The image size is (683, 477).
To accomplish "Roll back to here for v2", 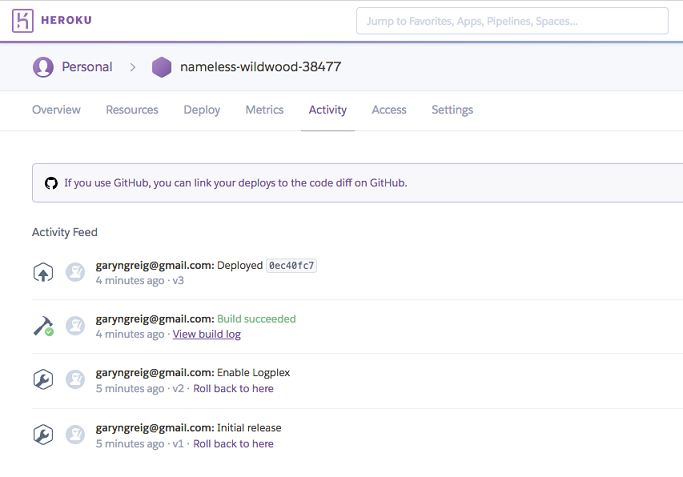I will tap(233, 388).
